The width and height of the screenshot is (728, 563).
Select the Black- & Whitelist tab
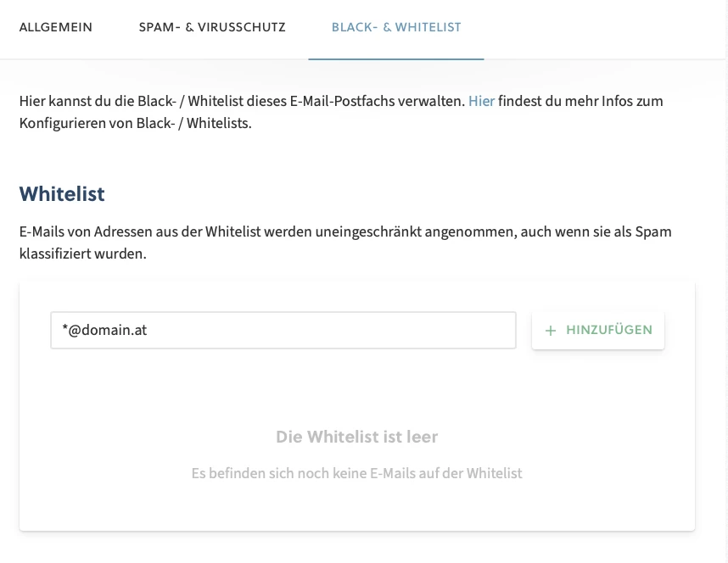396,27
